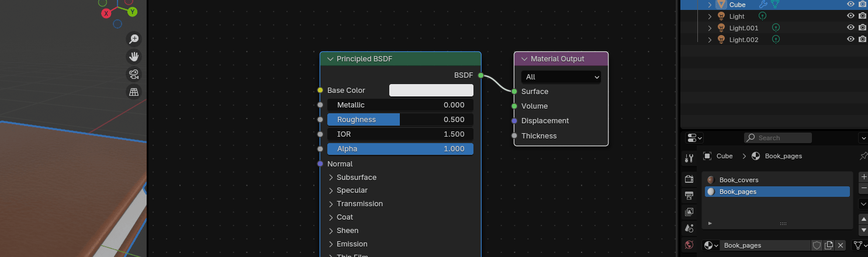Select the Book_covers material slot
The image size is (868, 257).
(x=739, y=180)
